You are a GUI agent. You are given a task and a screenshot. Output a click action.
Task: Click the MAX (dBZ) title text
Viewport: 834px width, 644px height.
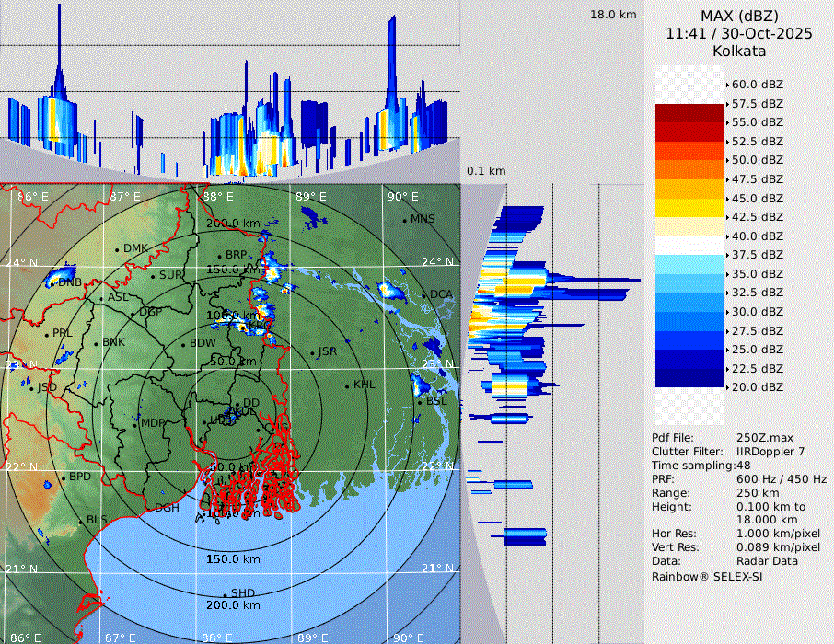[738, 16]
